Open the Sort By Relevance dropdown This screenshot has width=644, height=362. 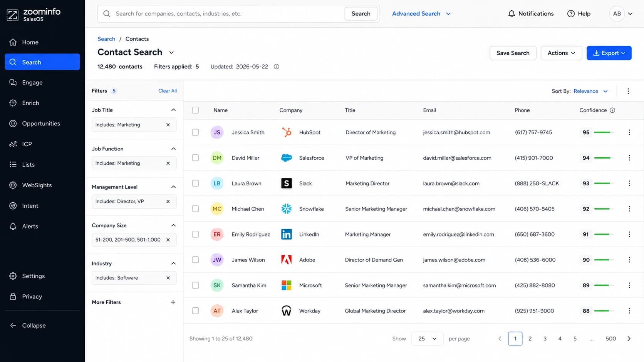[x=590, y=91]
